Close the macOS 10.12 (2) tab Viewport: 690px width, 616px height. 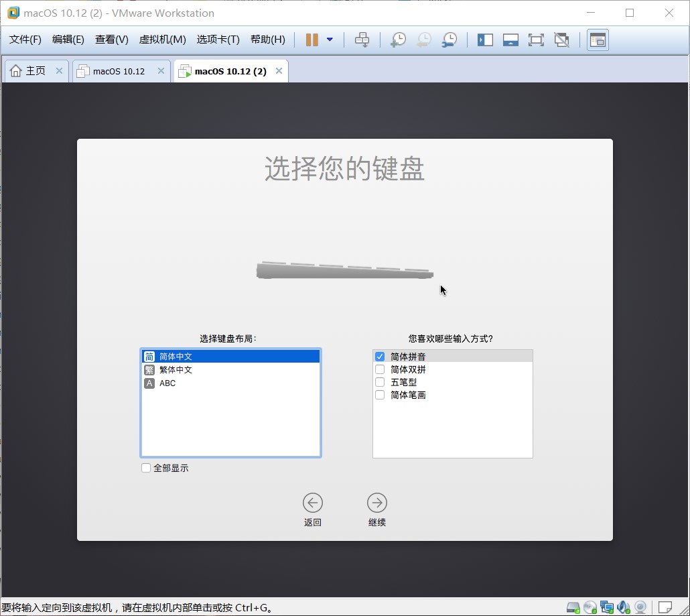coord(279,71)
